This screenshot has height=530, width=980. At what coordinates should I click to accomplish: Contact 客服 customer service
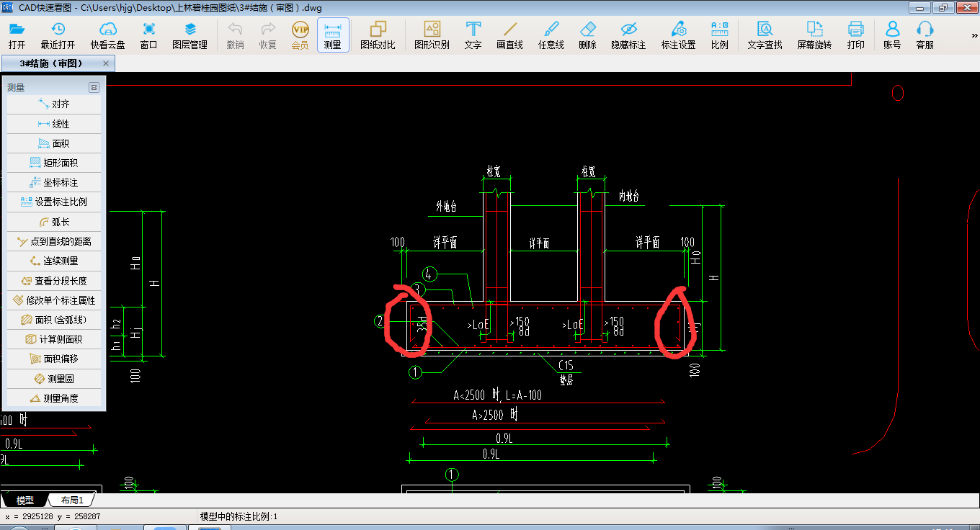click(x=925, y=35)
